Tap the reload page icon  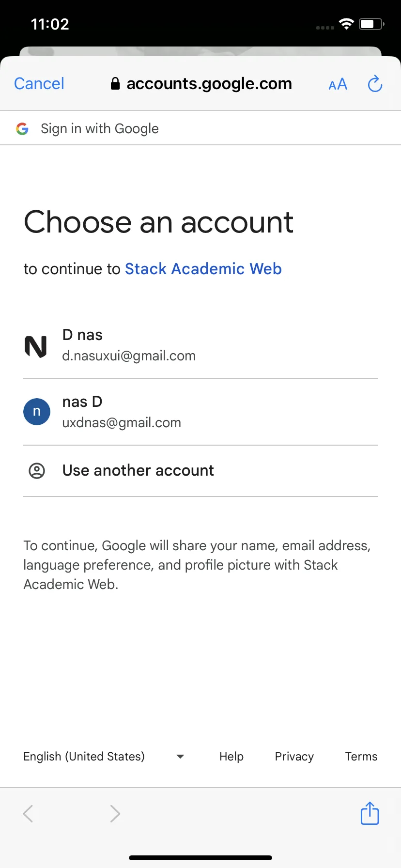point(375,84)
